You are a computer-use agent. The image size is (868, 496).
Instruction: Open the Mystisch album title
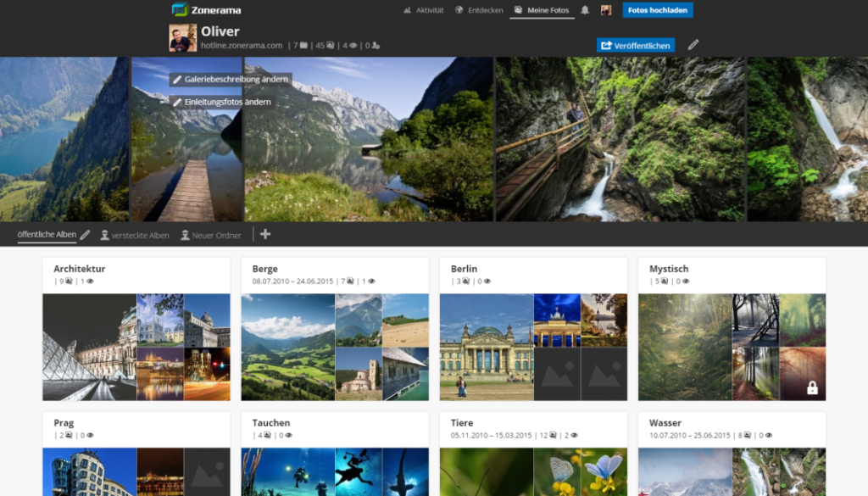point(669,269)
